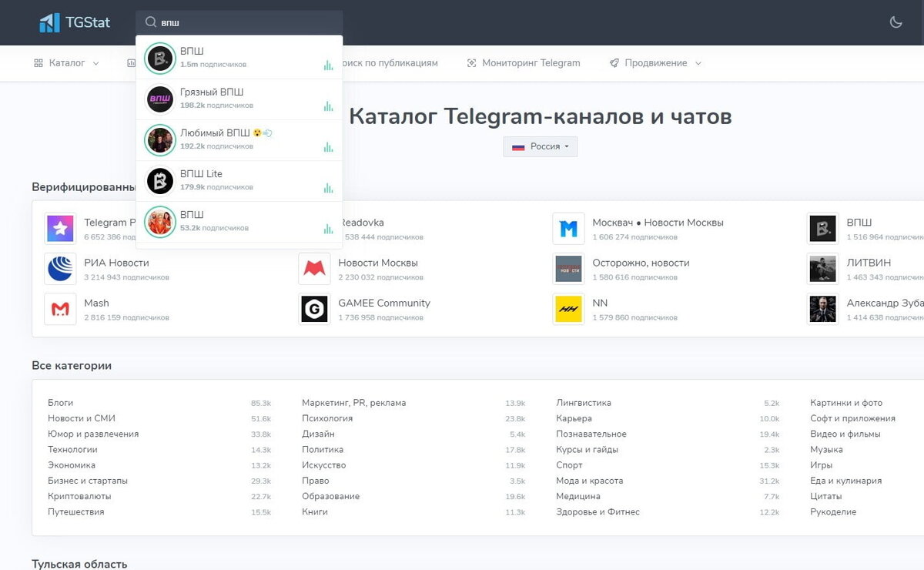Toggle dark mode moon icon
This screenshot has height=570, width=924.
tap(896, 22)
